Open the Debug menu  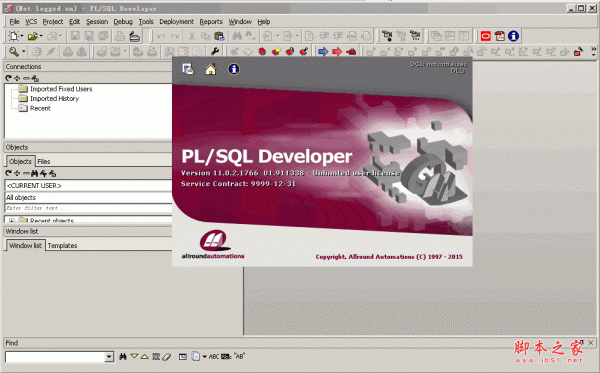coord(123,21)
